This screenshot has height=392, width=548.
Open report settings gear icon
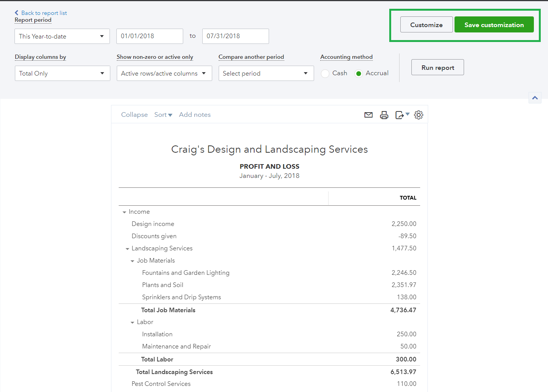(419, 115)
